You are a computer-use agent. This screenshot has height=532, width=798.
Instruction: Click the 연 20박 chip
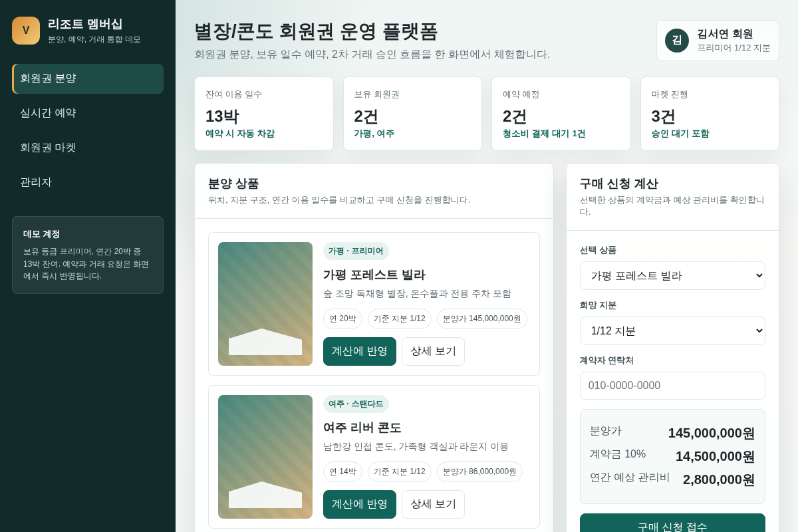(x=342, y=319)
